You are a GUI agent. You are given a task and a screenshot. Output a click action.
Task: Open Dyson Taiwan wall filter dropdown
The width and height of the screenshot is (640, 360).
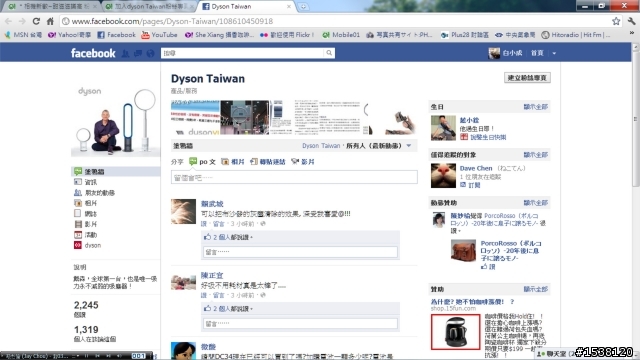[409, 146]
